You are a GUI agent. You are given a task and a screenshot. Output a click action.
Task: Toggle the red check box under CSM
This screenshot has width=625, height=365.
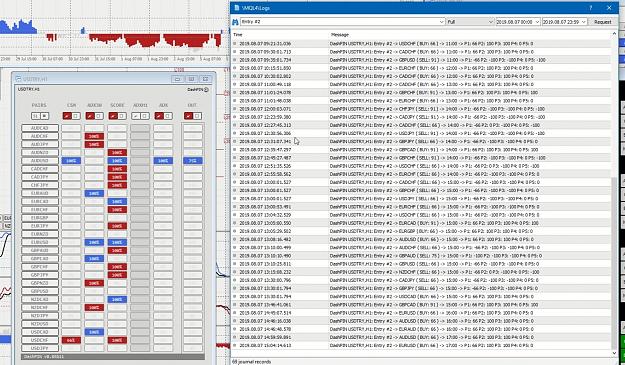(67, 116)
